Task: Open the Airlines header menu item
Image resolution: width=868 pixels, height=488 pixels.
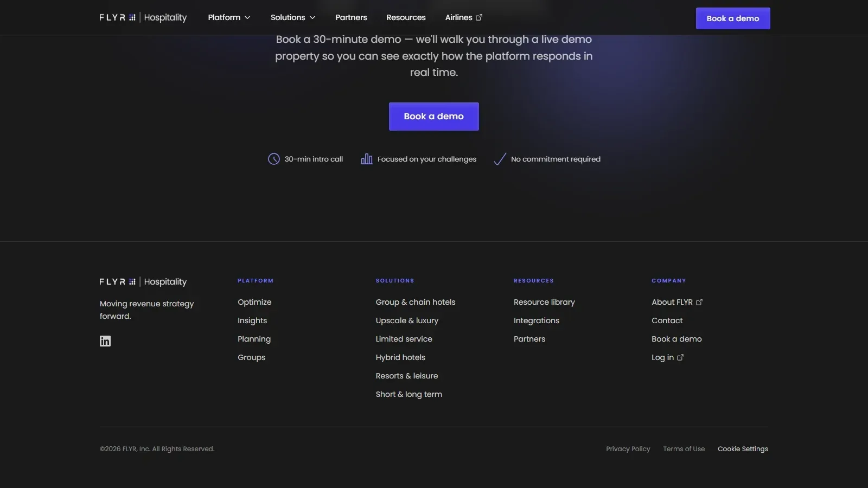Action: coord(464,17)
